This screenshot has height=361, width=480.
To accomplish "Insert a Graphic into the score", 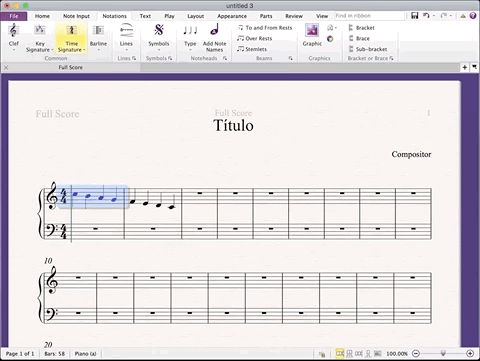I will point(312,35).
